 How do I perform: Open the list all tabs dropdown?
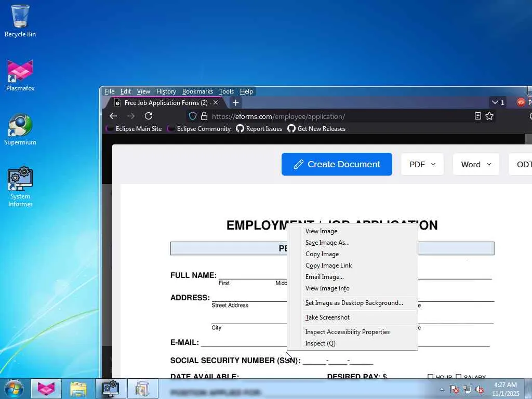[x=498, y=102]
